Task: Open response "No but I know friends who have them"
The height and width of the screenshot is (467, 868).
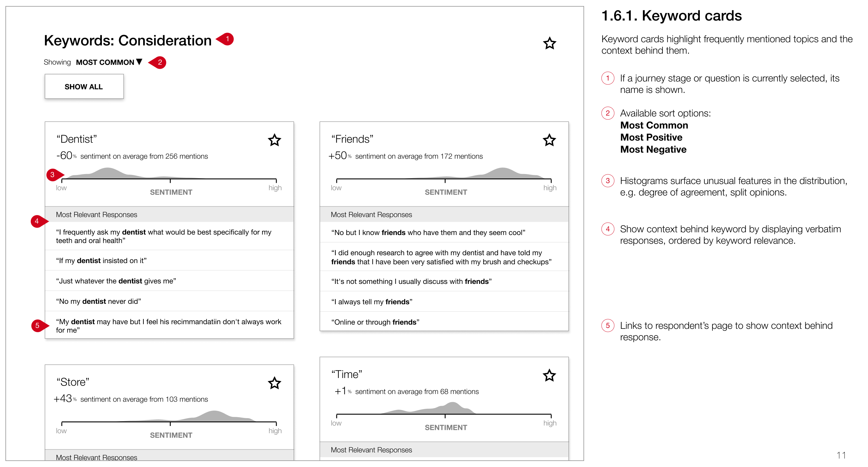Action: click(x=444, y=232)
